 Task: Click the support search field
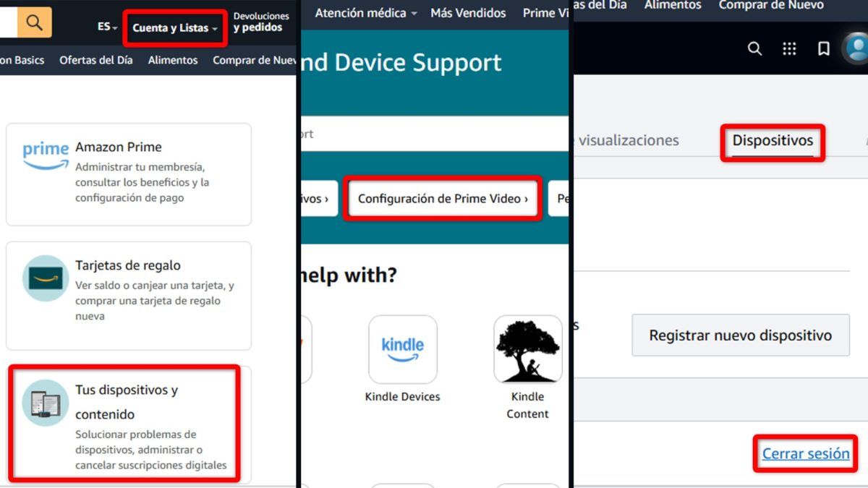click(x=435, y=134)
